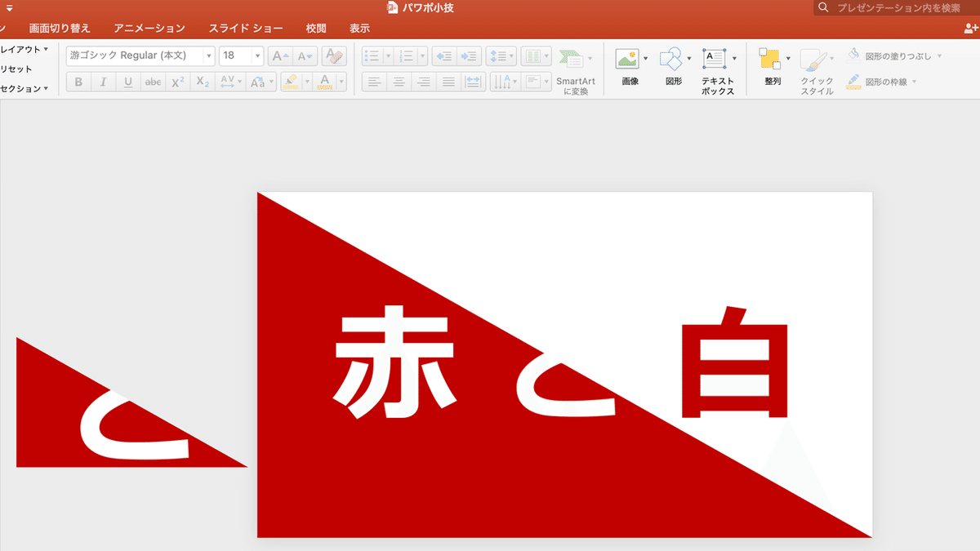Open the セクション section menu
Screen dimensions: 980x551
(24, 89)
